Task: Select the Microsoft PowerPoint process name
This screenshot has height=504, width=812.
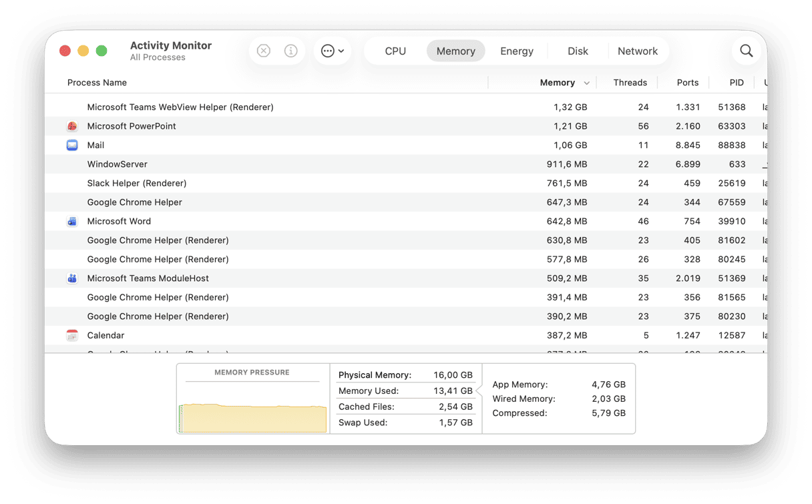Action: (132, 126)
